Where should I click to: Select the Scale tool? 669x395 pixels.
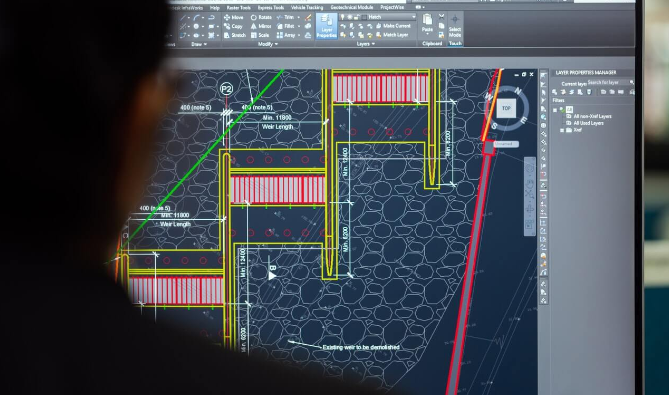click(x=260, y=35)
